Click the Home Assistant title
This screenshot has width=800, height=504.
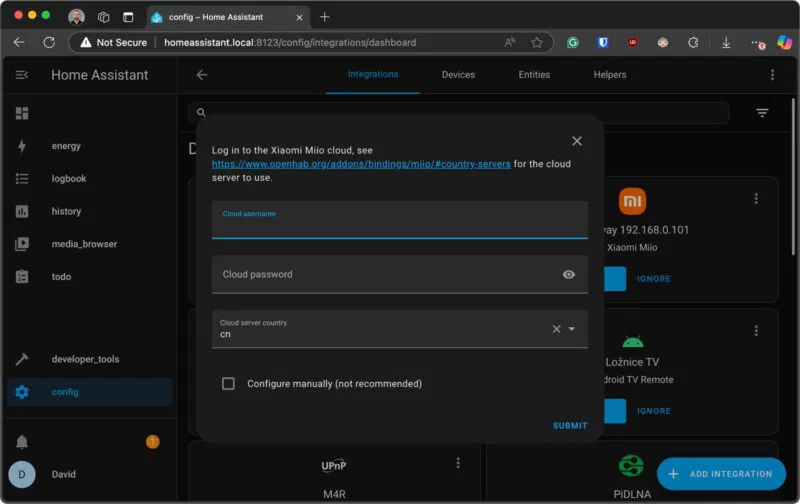99,75
